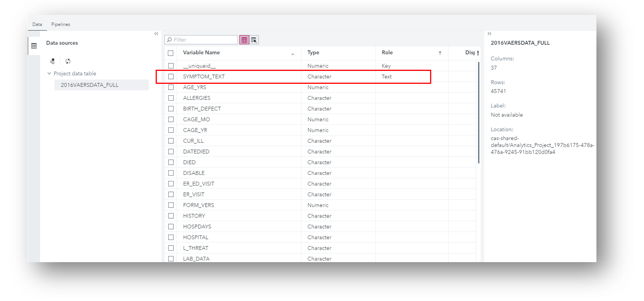Click the columns value 37
The width and height of the screenshot is (644, 301).
494,68
